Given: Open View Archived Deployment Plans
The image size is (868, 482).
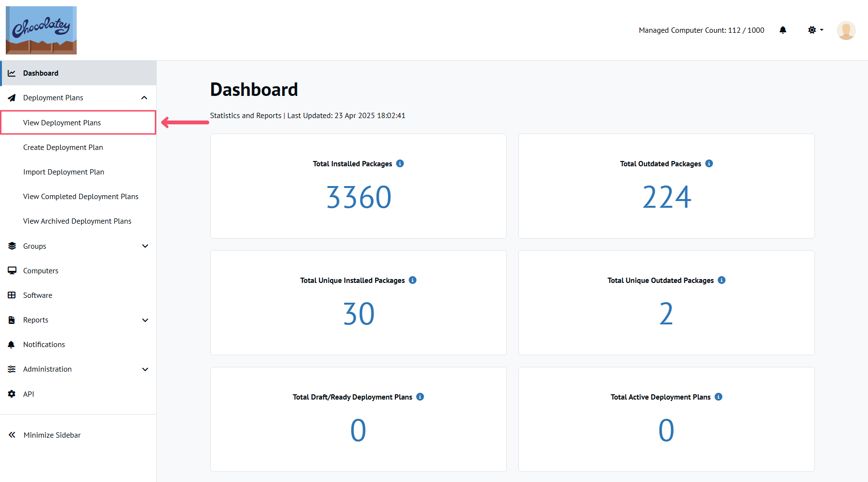Looking at the screenshot, I should [x=77, y=221].
